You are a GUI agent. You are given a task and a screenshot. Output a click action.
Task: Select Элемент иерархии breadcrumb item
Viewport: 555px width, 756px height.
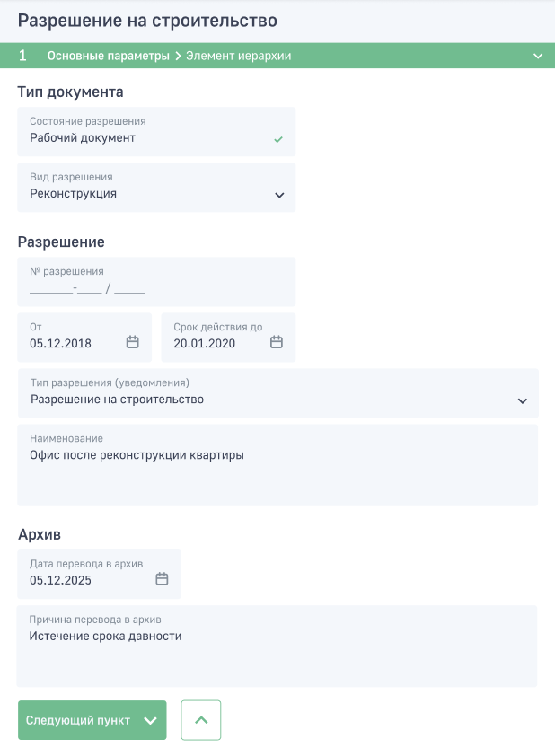[239, 56]
